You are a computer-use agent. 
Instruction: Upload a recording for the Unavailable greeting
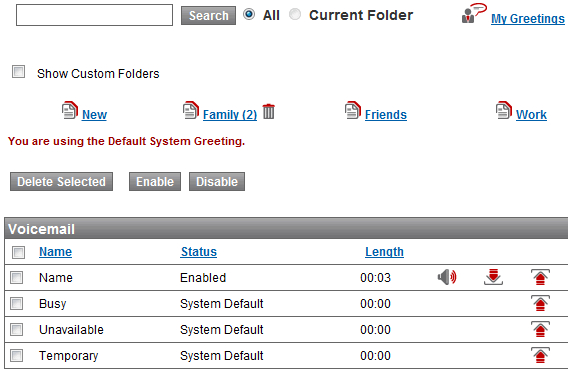point(540,329)
